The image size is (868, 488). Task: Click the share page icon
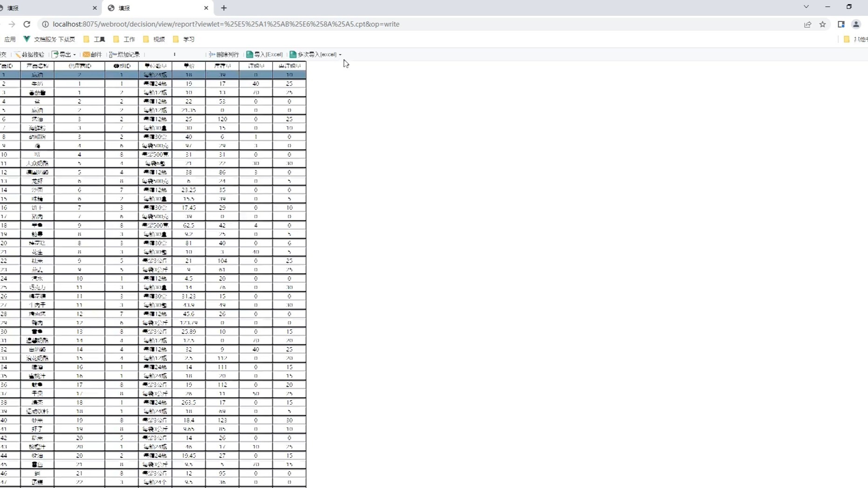click(x=807, y=24)
